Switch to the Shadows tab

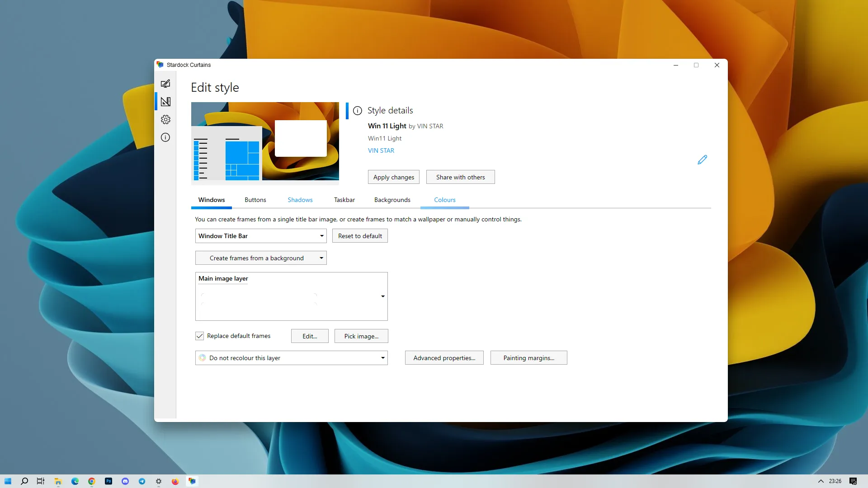(x=300, y=200)
